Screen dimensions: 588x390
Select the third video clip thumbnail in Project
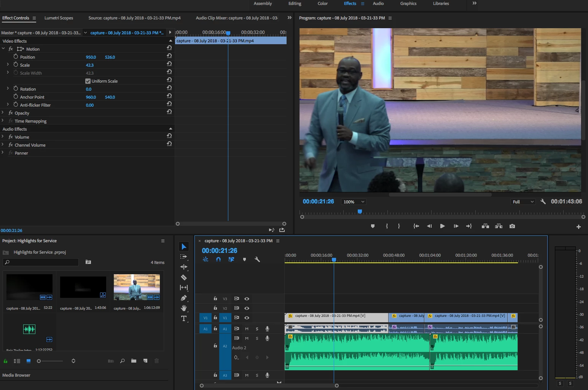[137, 287]
